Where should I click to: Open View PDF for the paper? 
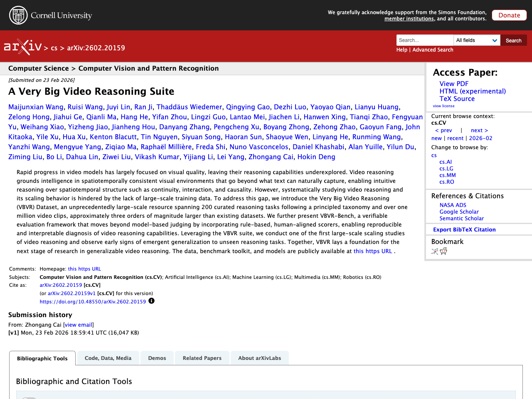pyautogui.click(x=453, y=84)
